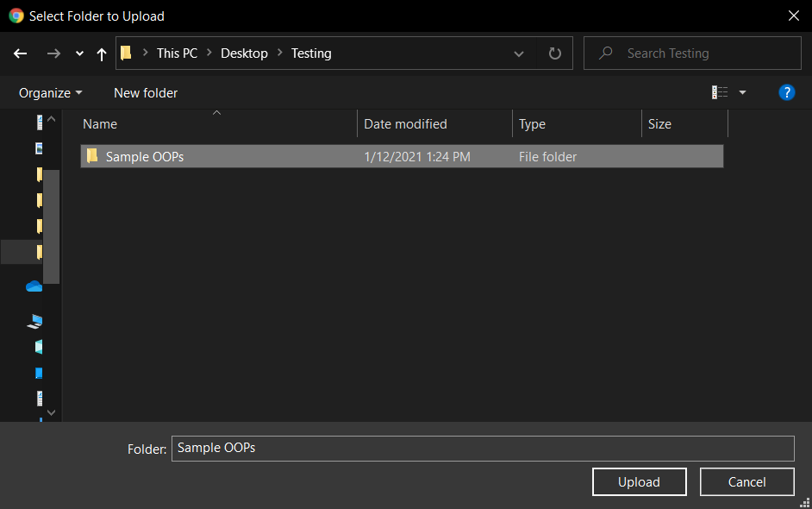Image resolution: width=812 pixels, height=509 pixels.
Task: Click the Back navigation arrow
Action: pos(21,53)
